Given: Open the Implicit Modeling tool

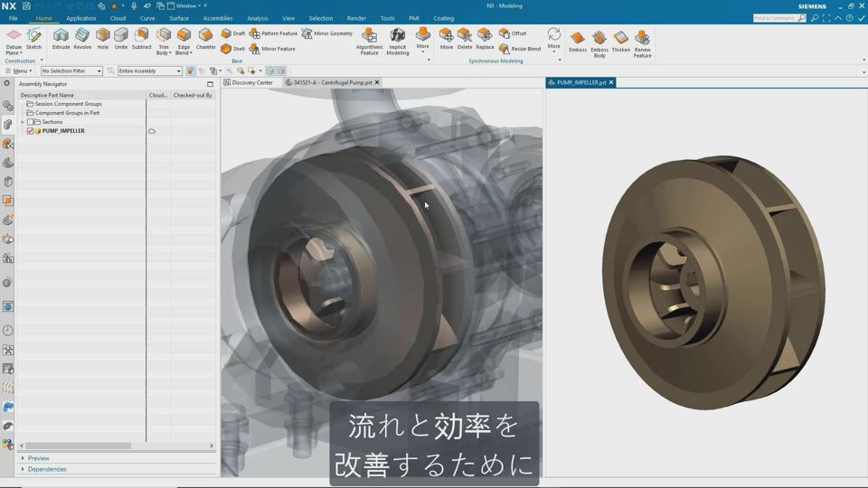Looking at the screenshot, I should pyautogui.click(x=398, y=39).
